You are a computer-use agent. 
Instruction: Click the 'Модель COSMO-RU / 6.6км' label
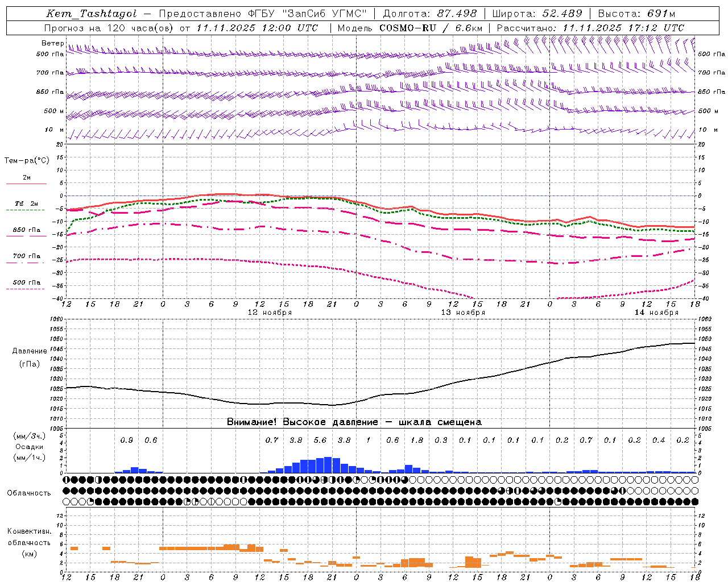410,28
